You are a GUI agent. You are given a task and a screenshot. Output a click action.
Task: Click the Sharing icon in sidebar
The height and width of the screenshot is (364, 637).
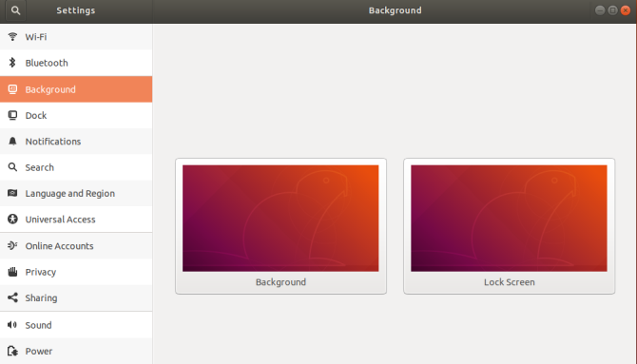(12, 297)
